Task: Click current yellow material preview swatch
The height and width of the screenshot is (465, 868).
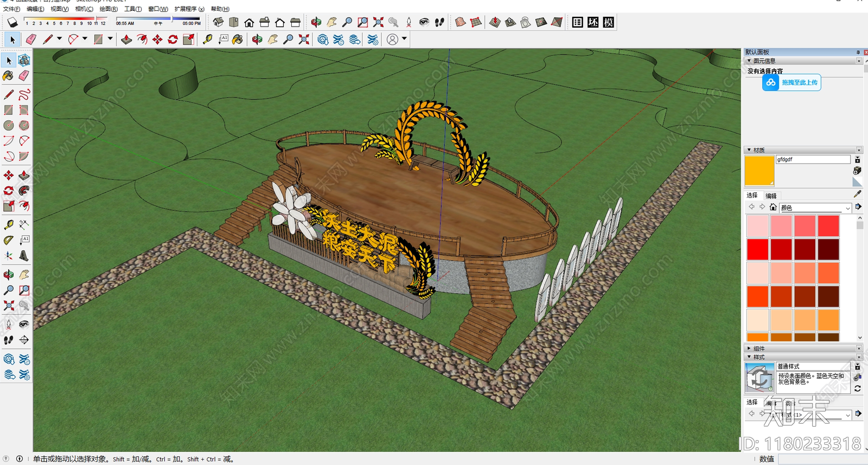Action: click(759, 170)
